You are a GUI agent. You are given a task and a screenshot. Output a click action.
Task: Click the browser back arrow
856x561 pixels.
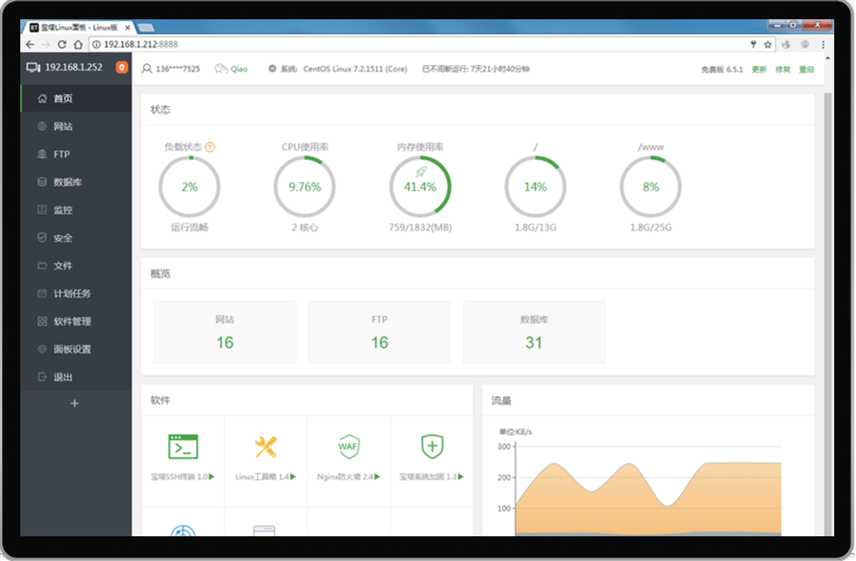[x=30, y=44]
